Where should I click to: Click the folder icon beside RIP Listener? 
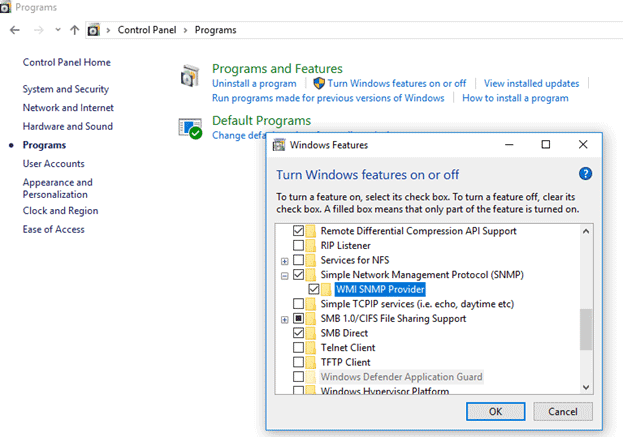click(x=311, y=246)
